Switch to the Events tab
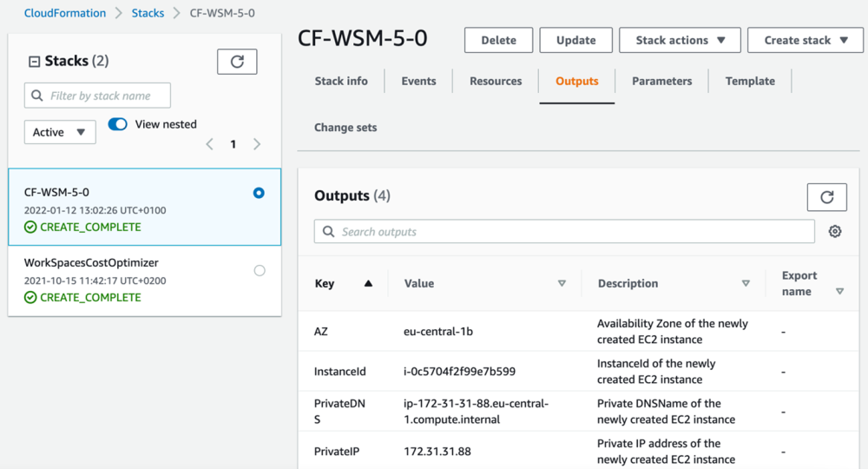Screen dimensions: 868x469 (418, 81)
